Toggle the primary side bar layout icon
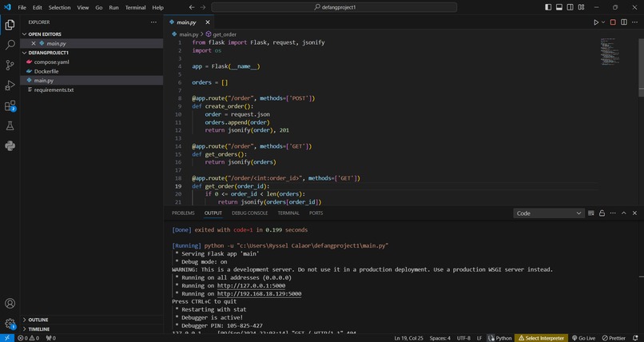 (x=548, y=7)
